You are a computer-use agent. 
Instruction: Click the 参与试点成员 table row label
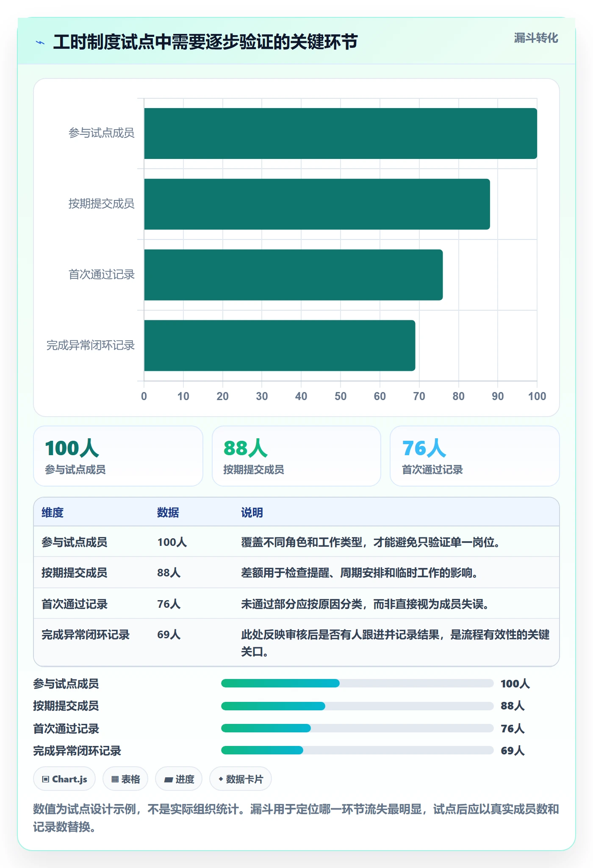point(75,542)
